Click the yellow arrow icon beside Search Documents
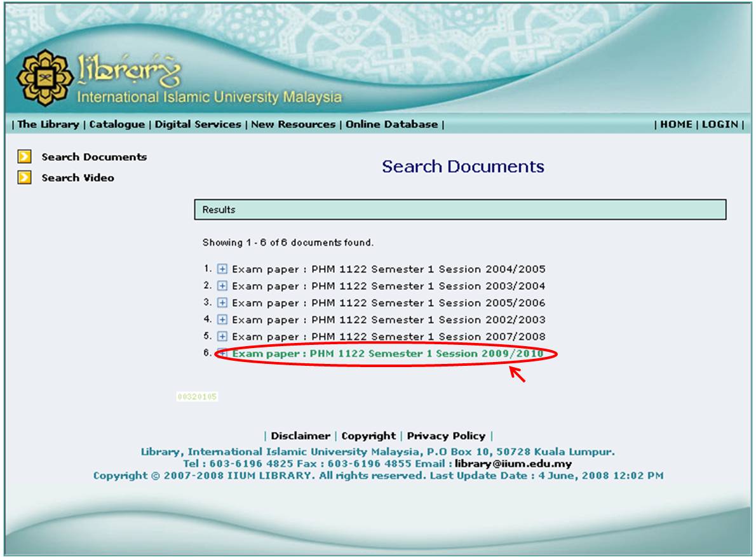Viewport: 756px width, 557px height. click(25, 157)
